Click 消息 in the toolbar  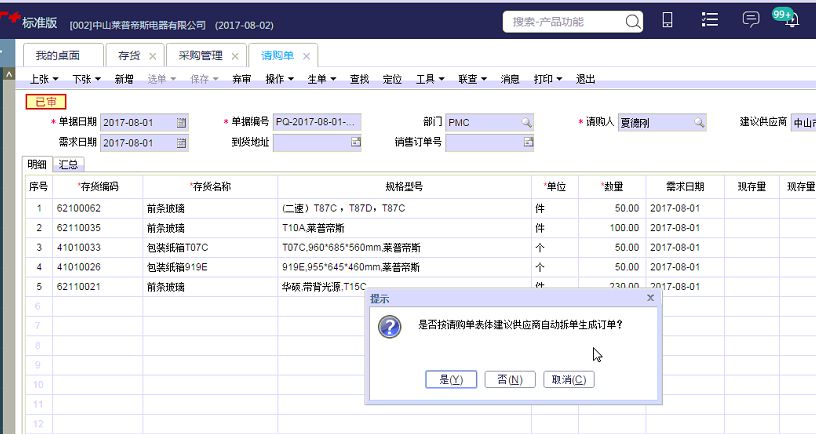[x=509, y=79]
